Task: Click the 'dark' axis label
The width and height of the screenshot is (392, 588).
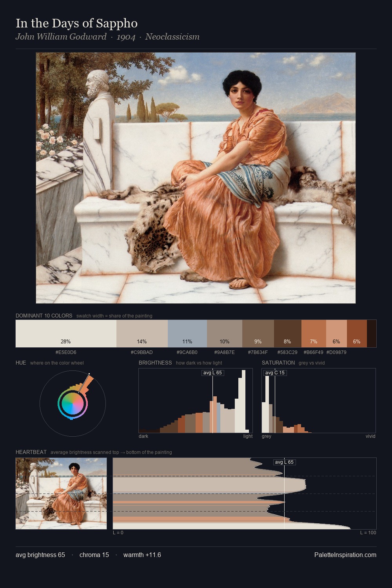Action: 143,436
